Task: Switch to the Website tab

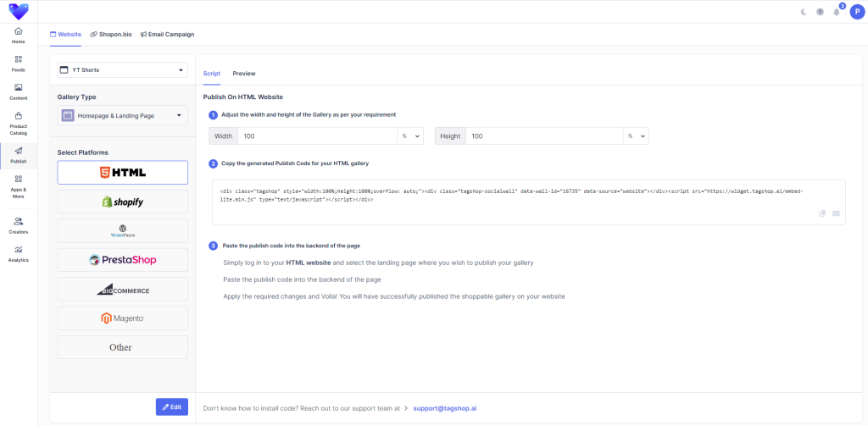Action: (x=65, y=35)
